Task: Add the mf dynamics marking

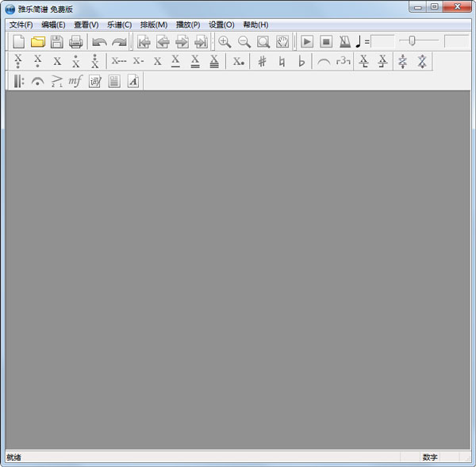Action: [x=75, y=81]
